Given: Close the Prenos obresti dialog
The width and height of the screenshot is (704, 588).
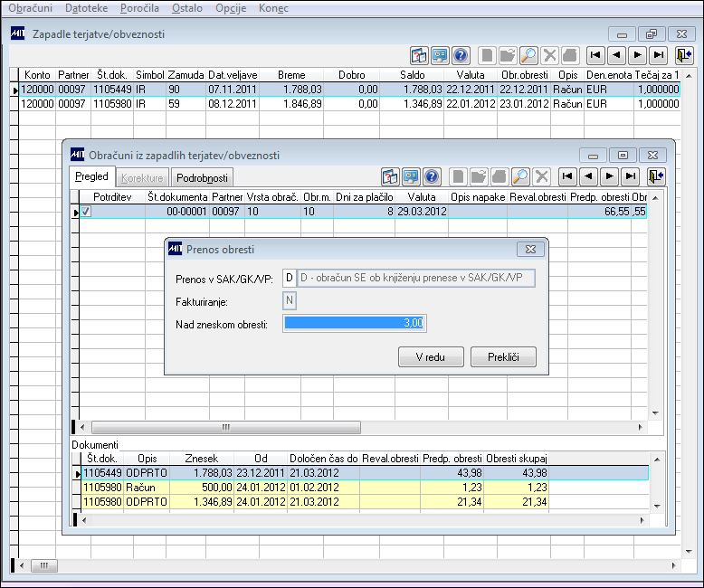Looking at the screenshot, I should pyautogui.click(x=530, y=249).
